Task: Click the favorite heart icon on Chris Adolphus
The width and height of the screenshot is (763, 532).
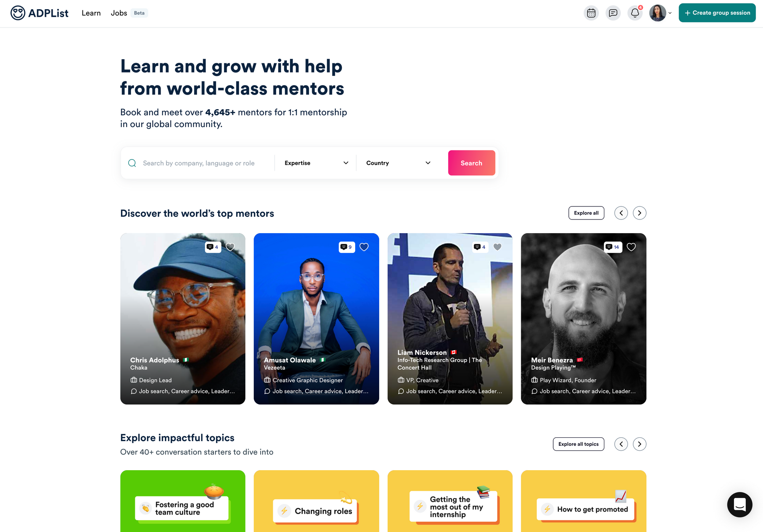Action: pyautogui.click(x=230, y=247)
